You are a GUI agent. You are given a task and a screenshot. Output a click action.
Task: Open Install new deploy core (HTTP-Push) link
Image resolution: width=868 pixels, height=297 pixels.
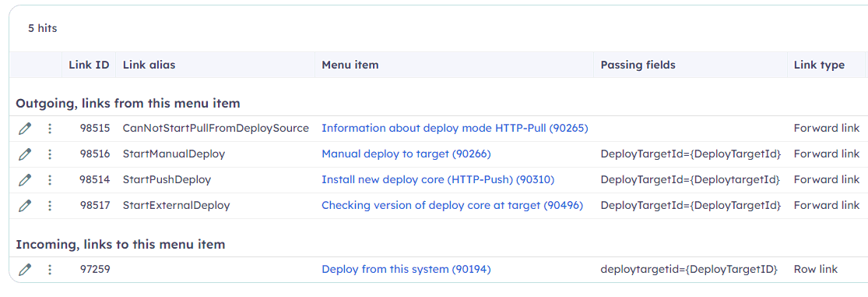coord(438,180)
